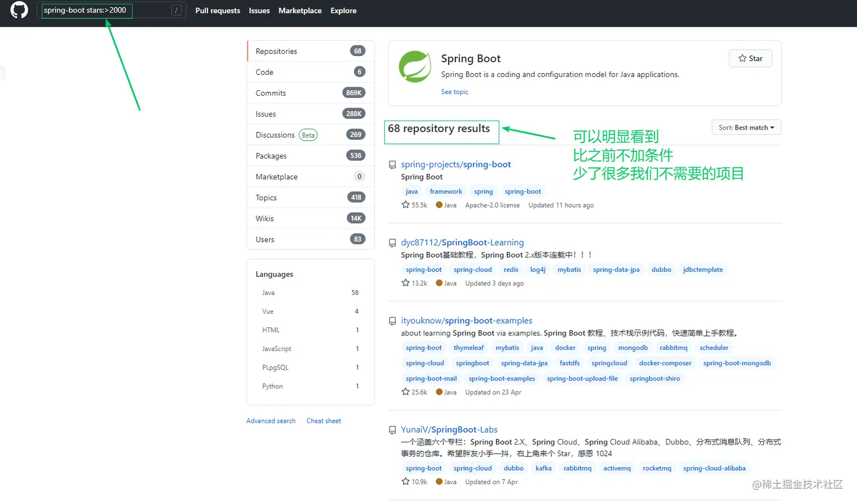The image size is (857, 504).
Task: Open YunaiV/SpringBoot-Labs repository
Action: [449, 430]
